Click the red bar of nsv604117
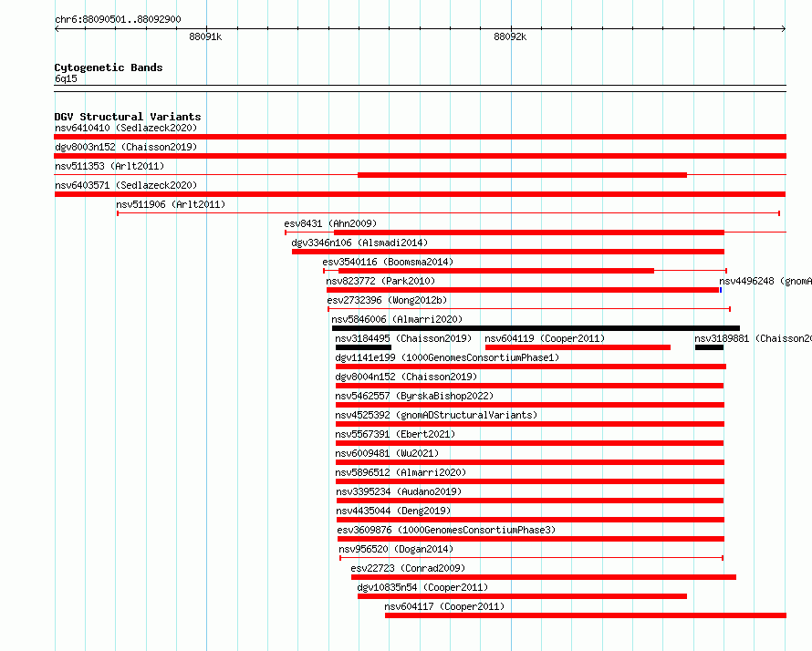Viewport: 812px width, 651px height. pos(586,615)
